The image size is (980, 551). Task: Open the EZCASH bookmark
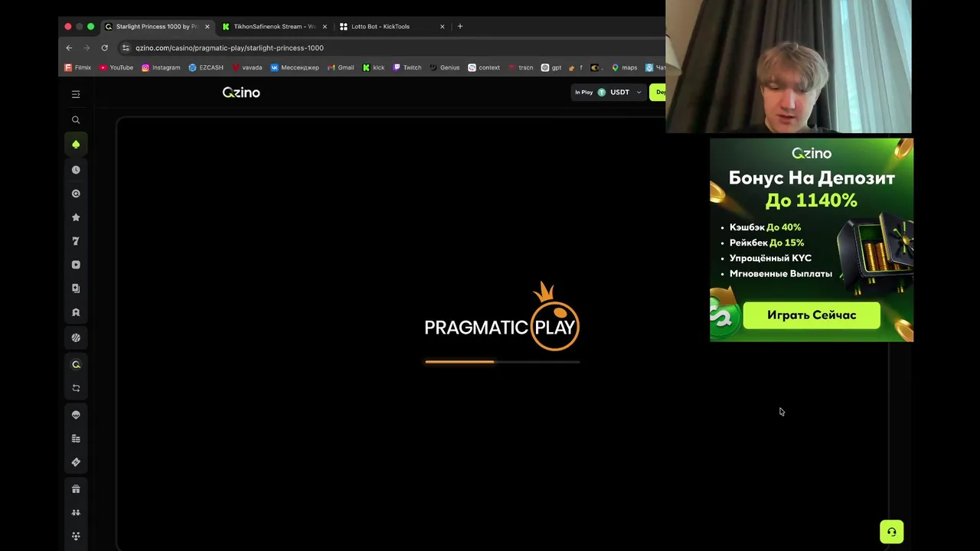coord(206,67)
